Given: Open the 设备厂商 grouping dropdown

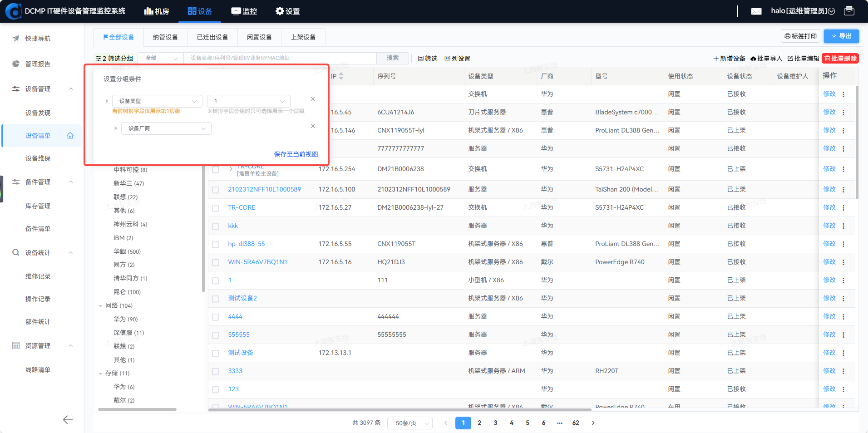Looking at the screenshot, I should (166, 128).
